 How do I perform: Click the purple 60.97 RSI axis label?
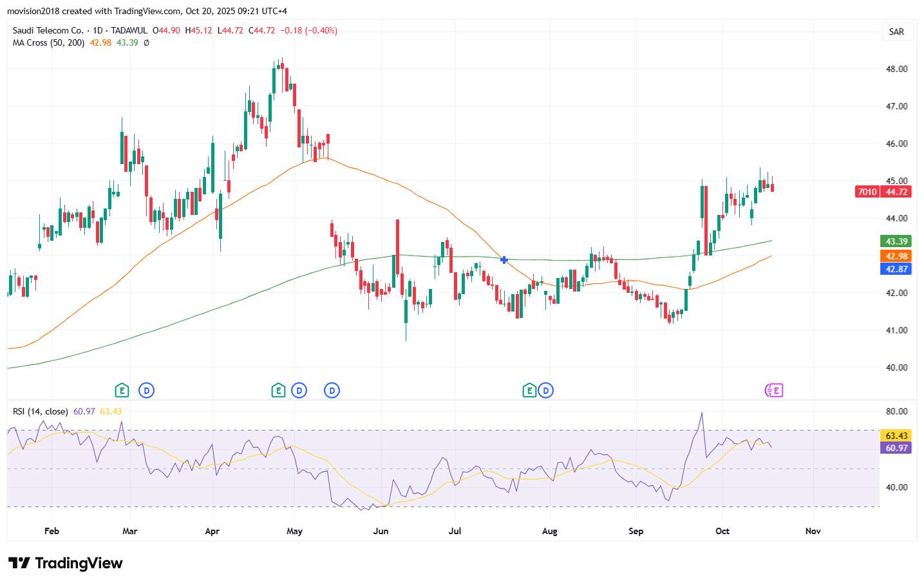pyautogui.click(x=896, y=448)
